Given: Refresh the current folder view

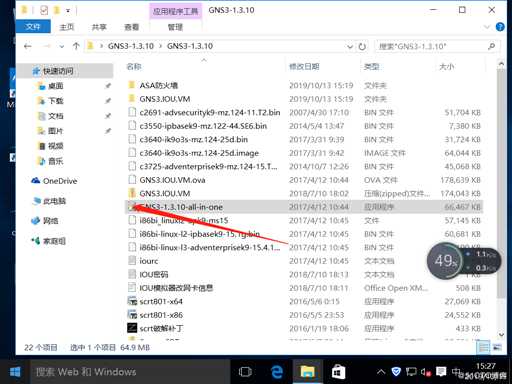Looking at the screenshot, I should [362, 46].
